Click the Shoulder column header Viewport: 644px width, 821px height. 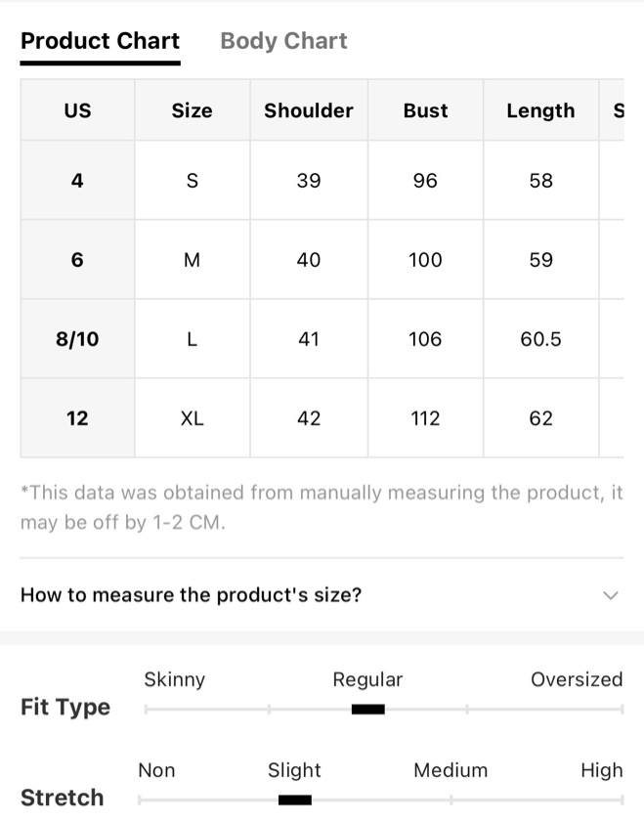click(x=309, y=110)
